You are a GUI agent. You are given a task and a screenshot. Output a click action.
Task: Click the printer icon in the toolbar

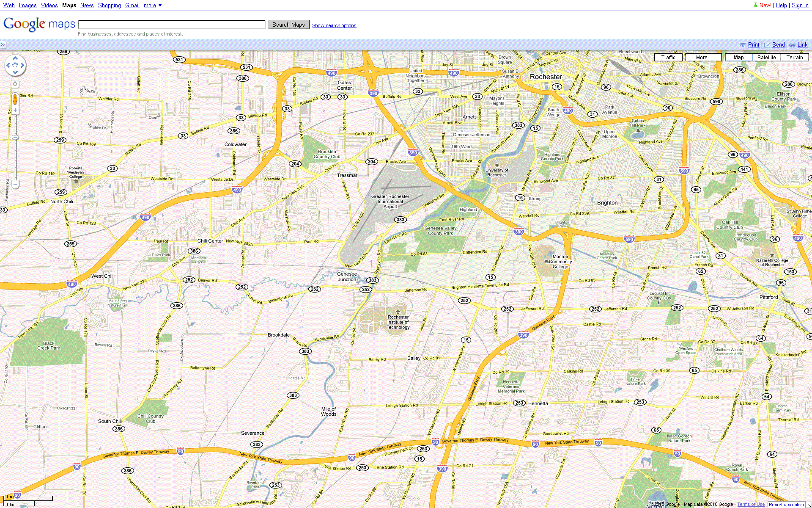(x=743, y=45)
